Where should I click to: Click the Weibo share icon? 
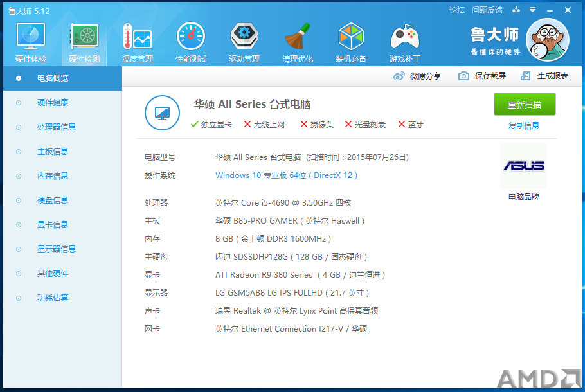[399, 76]
